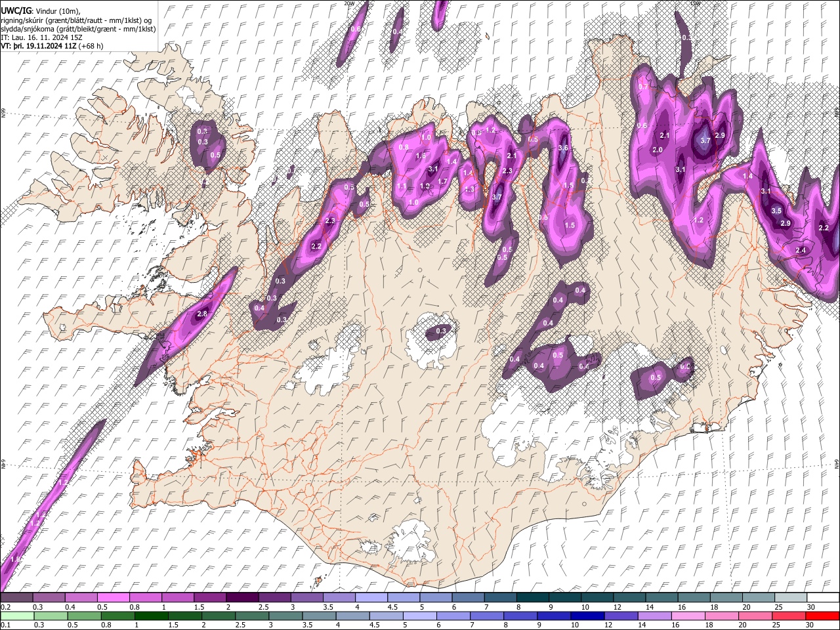Viewport: 840px width, 630px height.
Task: Click the '15W' longitude label
Action: [x=696, y=3]
